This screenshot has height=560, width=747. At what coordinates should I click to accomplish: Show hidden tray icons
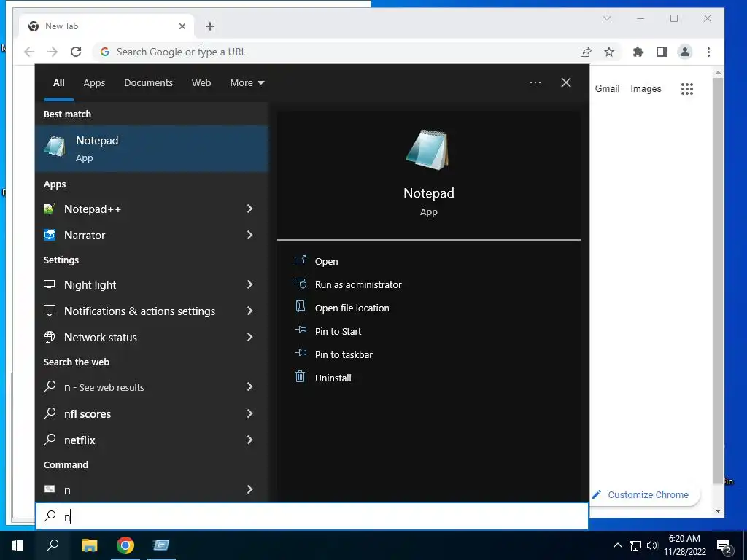click(617, 545)
